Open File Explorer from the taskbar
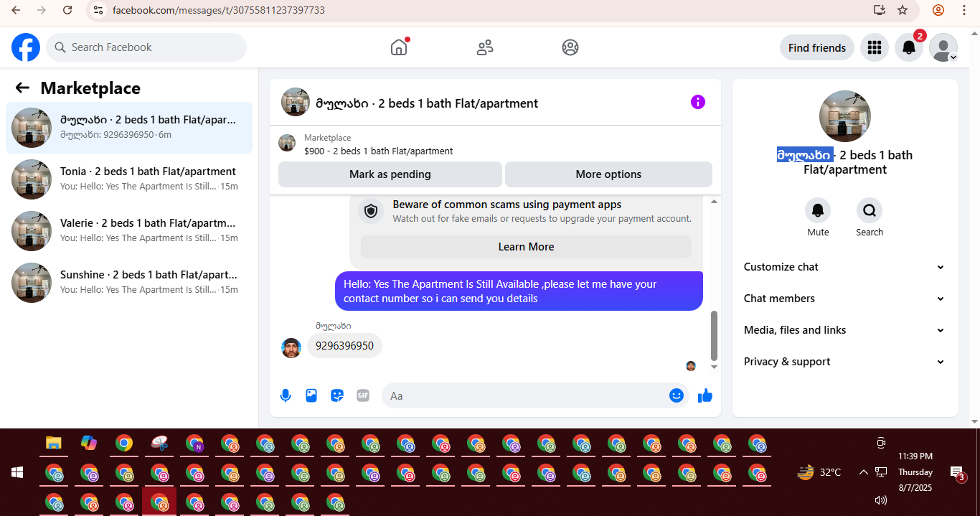This screenshot has height=516, width=980. coord(54,444)
